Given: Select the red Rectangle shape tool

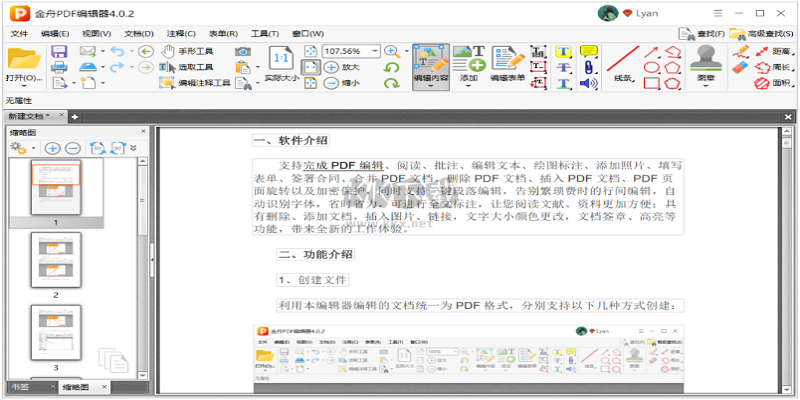Looking at the screenshot, I should coord(651,83).
